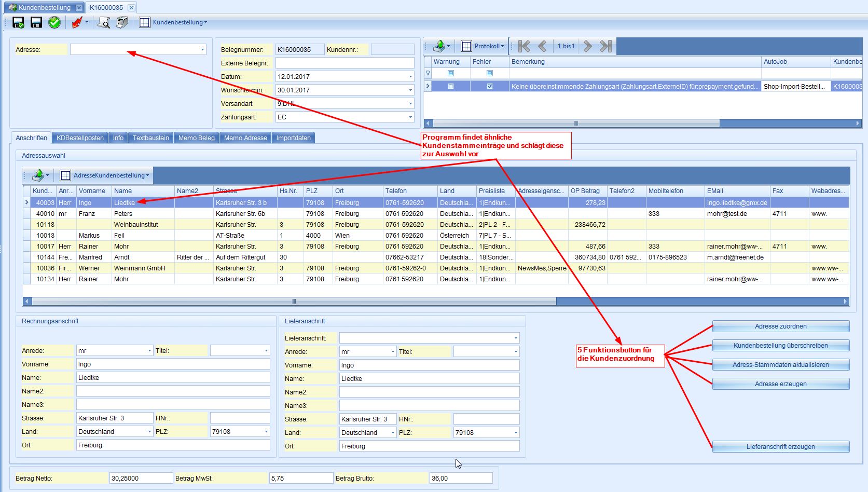Select address row 40010 Franz Peters
The height and width of the screenshot is (492, 868).
(436, 213)
